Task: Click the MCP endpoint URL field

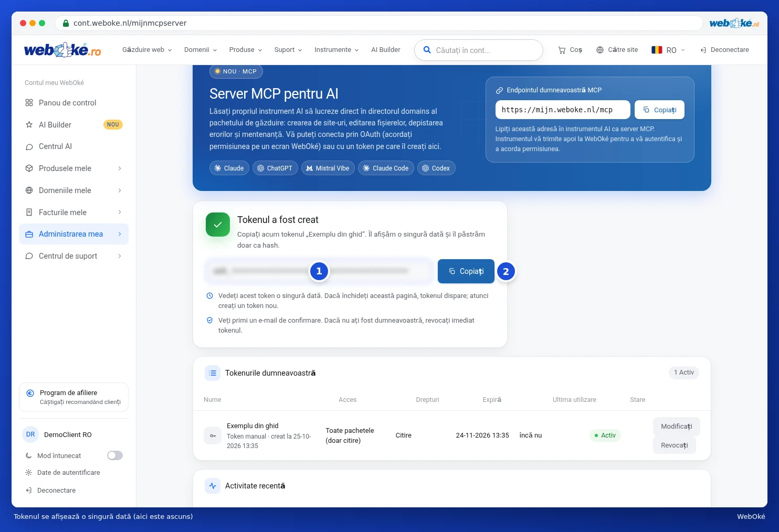Action: pyautogui.click(x=563, y=110)
